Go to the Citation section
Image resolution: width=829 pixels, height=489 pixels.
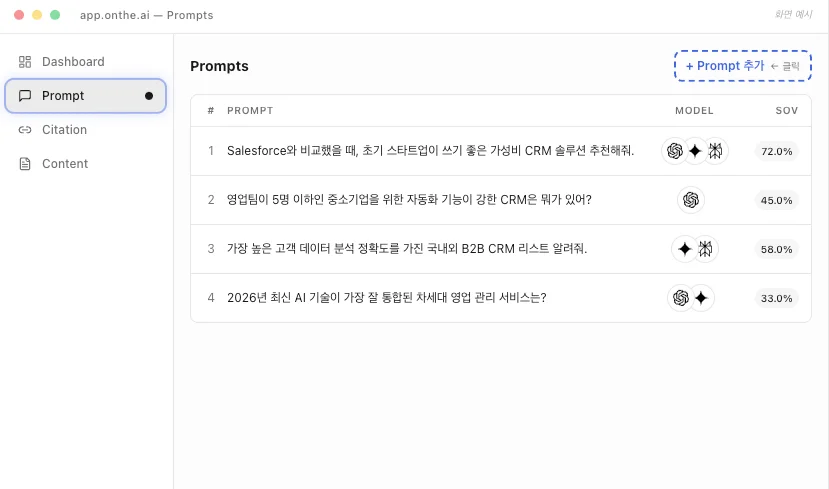click(64, 130)
